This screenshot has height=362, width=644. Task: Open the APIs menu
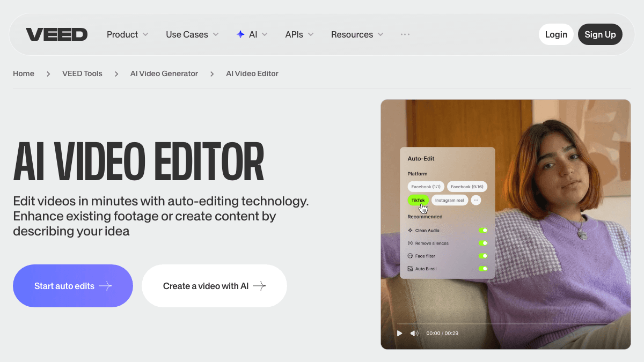(299, 34)
